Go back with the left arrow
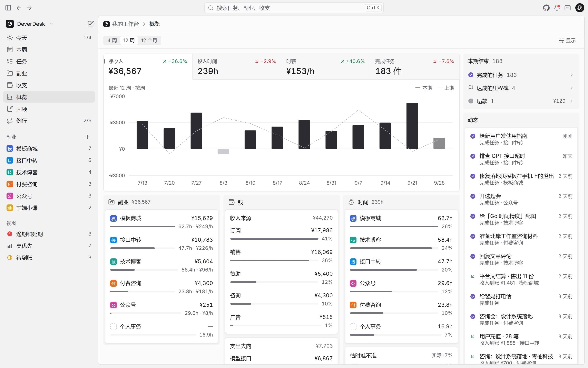588x368 pixels. (19, 8)
